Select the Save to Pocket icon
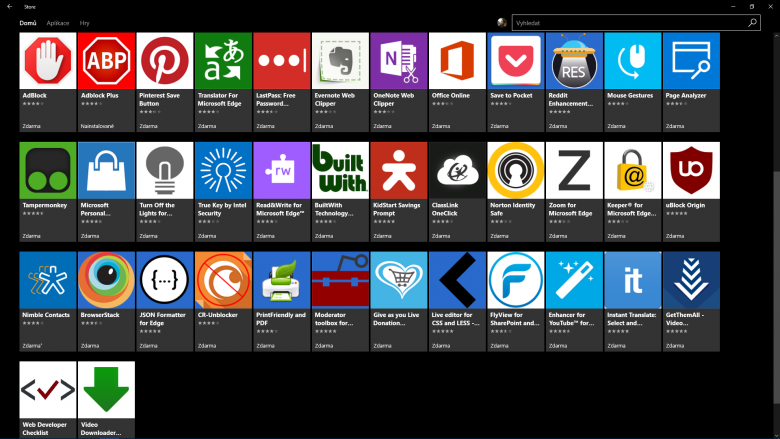The height and width of the screenshot is (439, 780). click(x=516, y=61)
